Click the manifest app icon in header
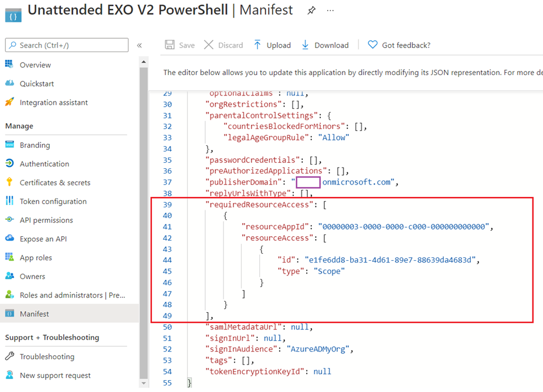Screen dimensions: 543x392 (13, 16)
